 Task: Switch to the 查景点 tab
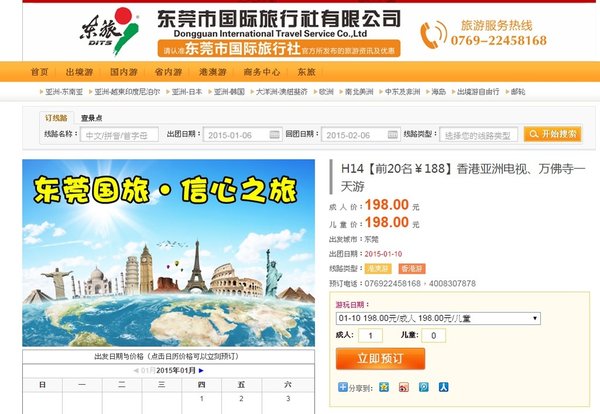91,118
